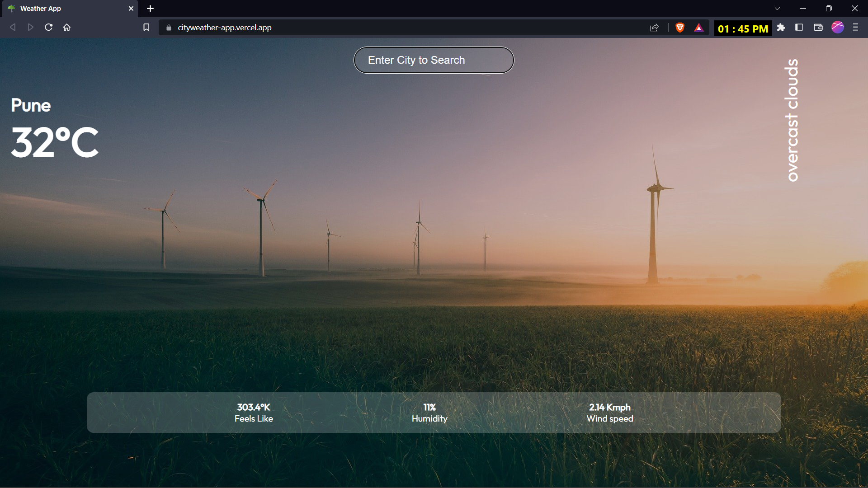Open Brave Shields lion icon

(x=679, y=28)
